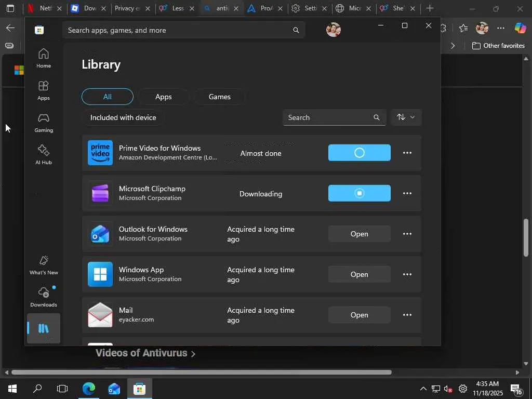Click Prime Video for Windows title

[x=159, y=148]
